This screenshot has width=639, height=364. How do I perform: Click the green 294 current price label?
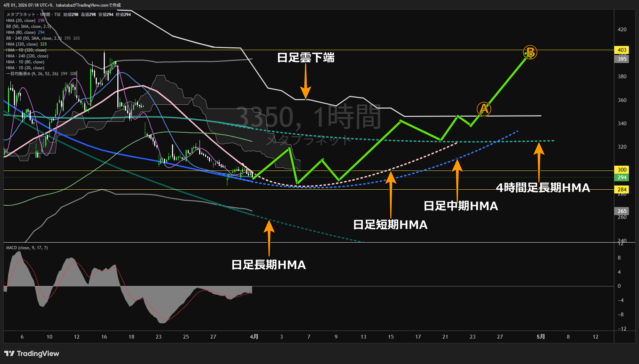tap(622, 177)
